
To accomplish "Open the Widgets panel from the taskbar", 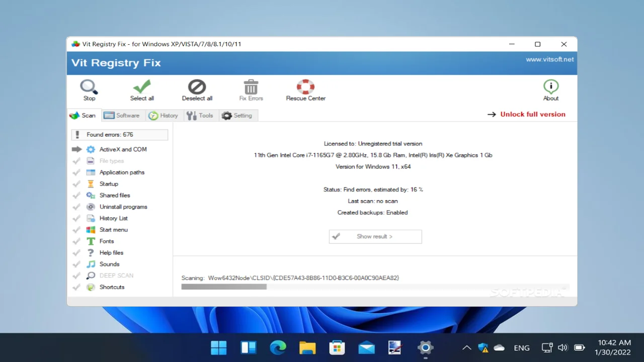I will pos(248,347).
